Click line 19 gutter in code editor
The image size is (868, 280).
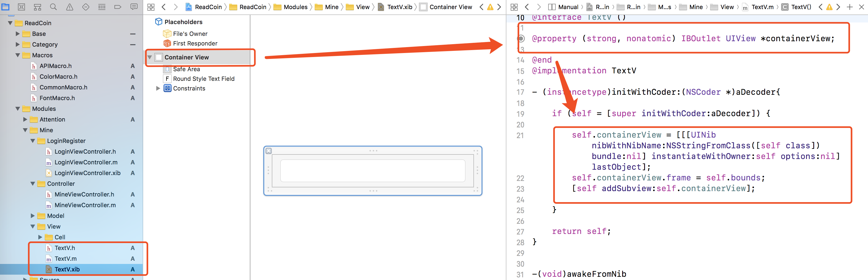point(521,114)
